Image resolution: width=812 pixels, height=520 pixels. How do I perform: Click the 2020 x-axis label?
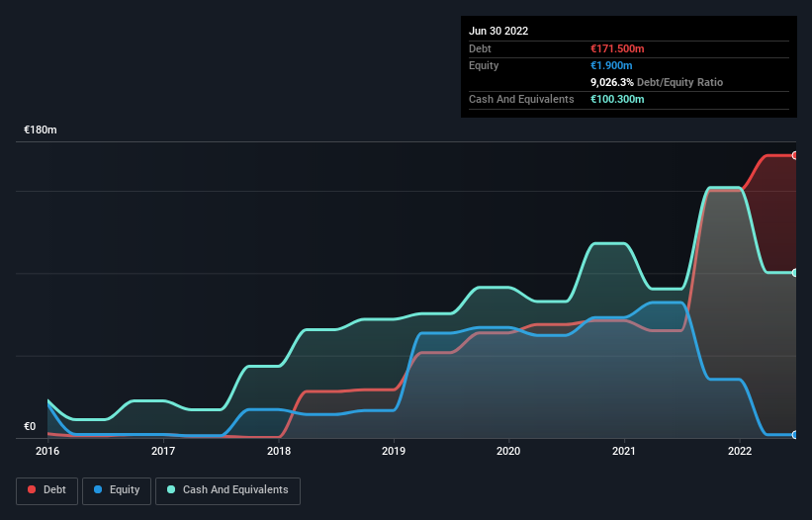tap(508, 451)
